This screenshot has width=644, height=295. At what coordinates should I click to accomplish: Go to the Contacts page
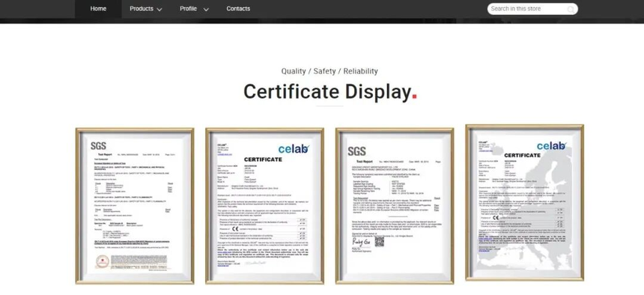(x=238, y=9)
